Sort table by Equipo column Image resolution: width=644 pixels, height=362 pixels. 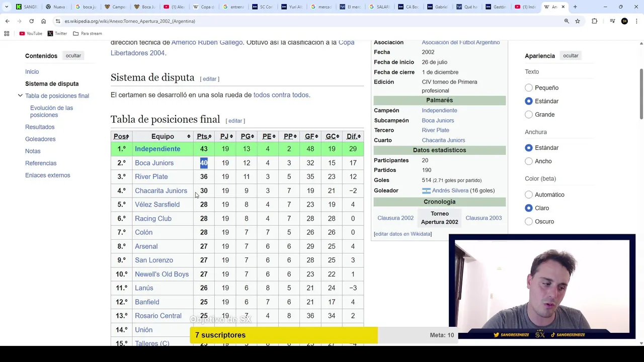click(x=163, y=136)
